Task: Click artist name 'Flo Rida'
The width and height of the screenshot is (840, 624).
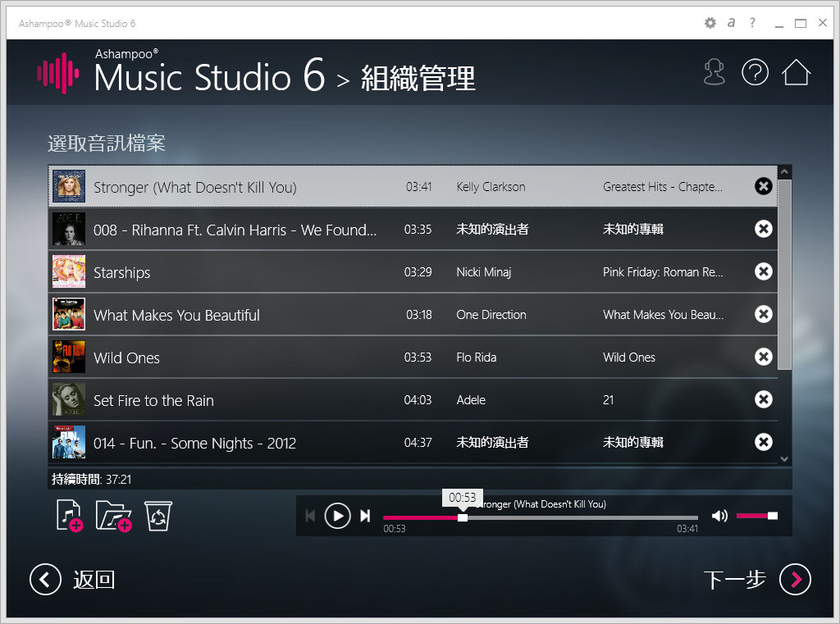Action: (477, 358)
